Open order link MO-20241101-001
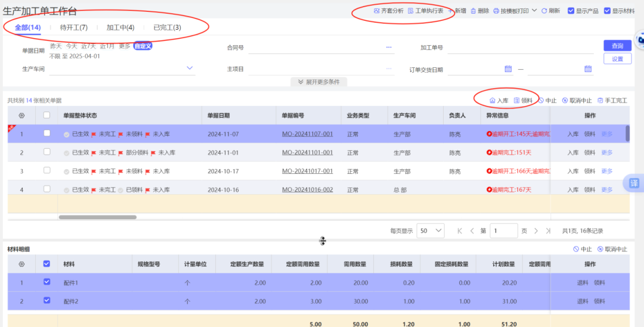 pos(307,153)
